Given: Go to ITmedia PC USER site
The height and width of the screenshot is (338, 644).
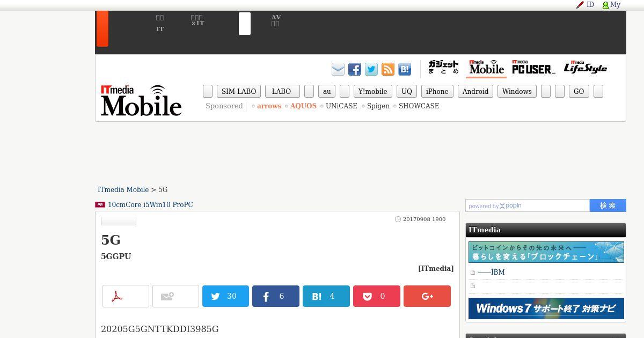Looking at the screenshot, I should [533, 68].
